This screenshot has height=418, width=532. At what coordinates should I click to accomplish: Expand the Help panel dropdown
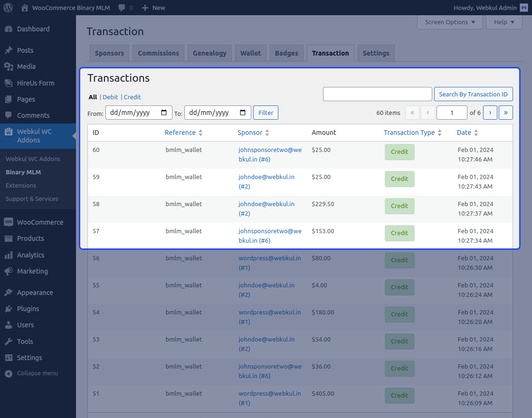coord(503,22)
